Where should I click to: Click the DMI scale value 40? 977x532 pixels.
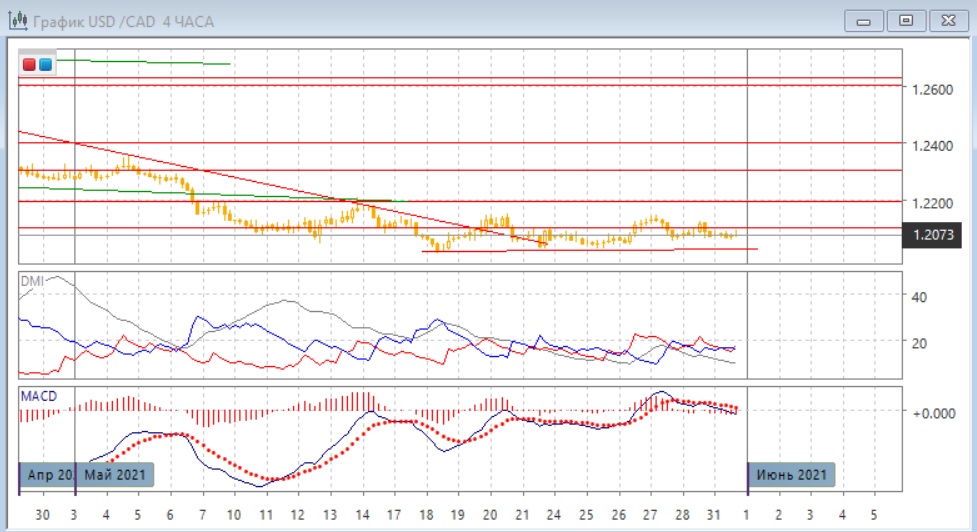(919, 297)
